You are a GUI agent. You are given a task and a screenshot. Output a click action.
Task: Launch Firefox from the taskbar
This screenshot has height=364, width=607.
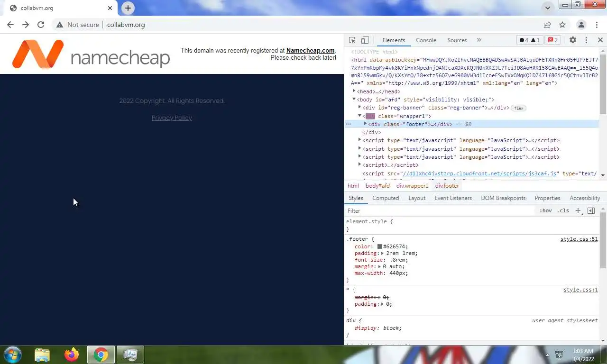point(72,355)
